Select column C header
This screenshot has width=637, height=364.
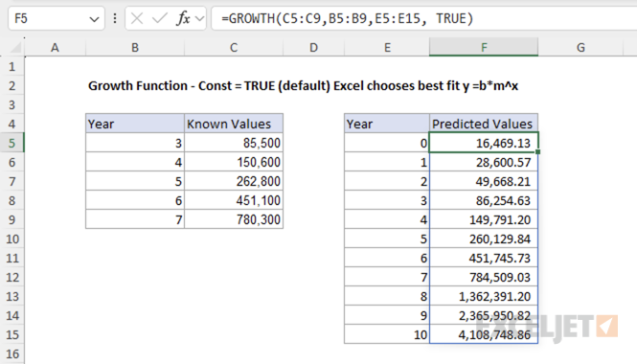[x=234, y=48]
